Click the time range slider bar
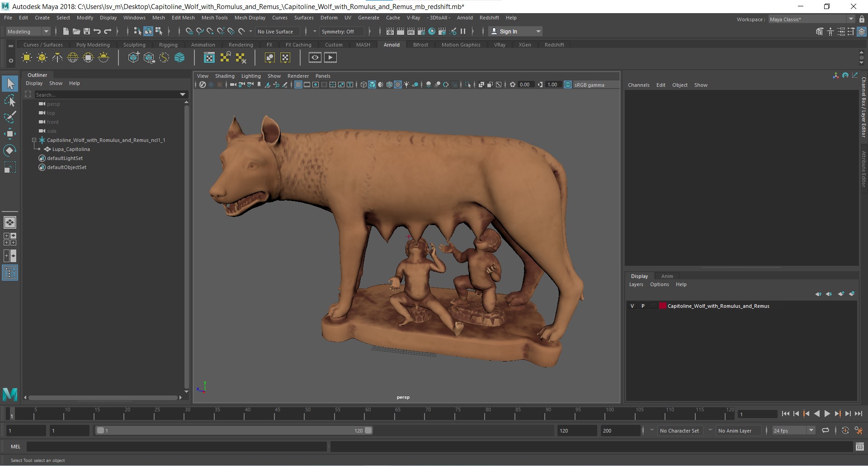The width and height of the screenshot is (868, 466). (235, 430)
